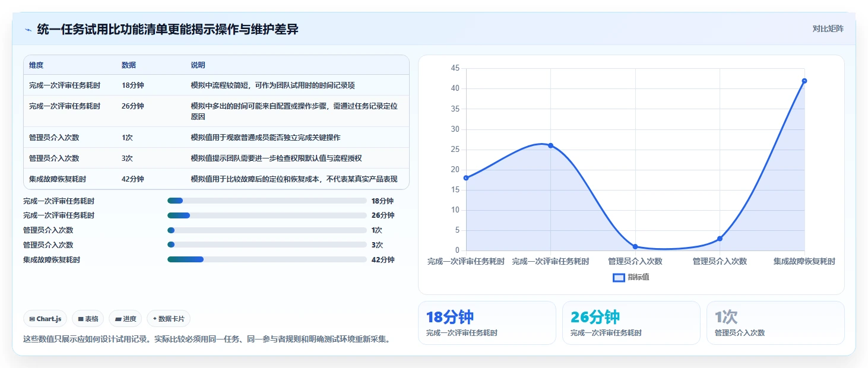
Task: Click the 对比矩阵 label in the header
Action: pos(828,28)
